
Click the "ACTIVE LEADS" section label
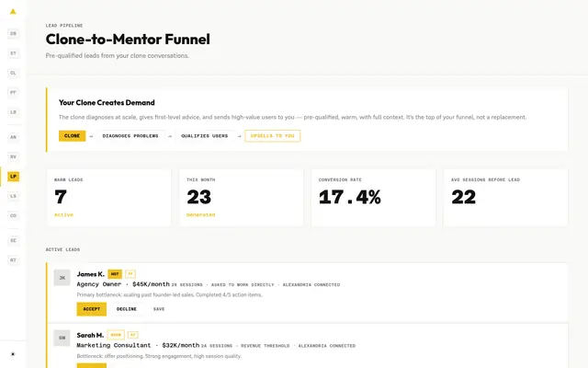coord(62,249)
